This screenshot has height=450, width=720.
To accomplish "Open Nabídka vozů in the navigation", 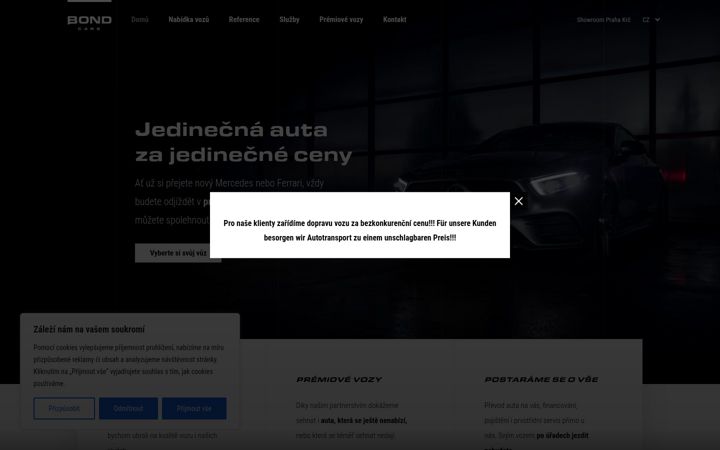I will (x=189, y=20).
